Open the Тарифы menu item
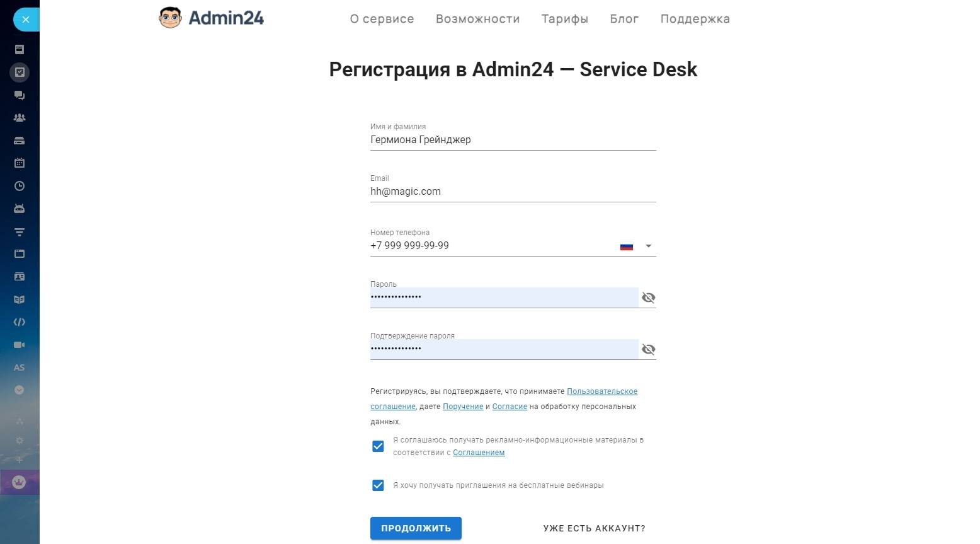 click(x=565, y=19)
